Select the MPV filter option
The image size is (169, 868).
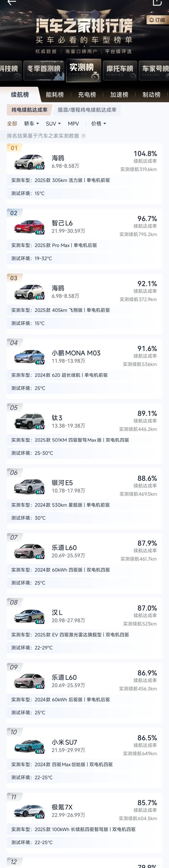coord(73,124)
